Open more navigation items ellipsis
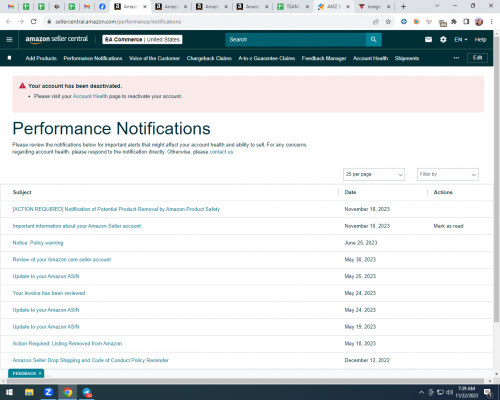This screenshot has height=400, width=500. coord(456,58)
